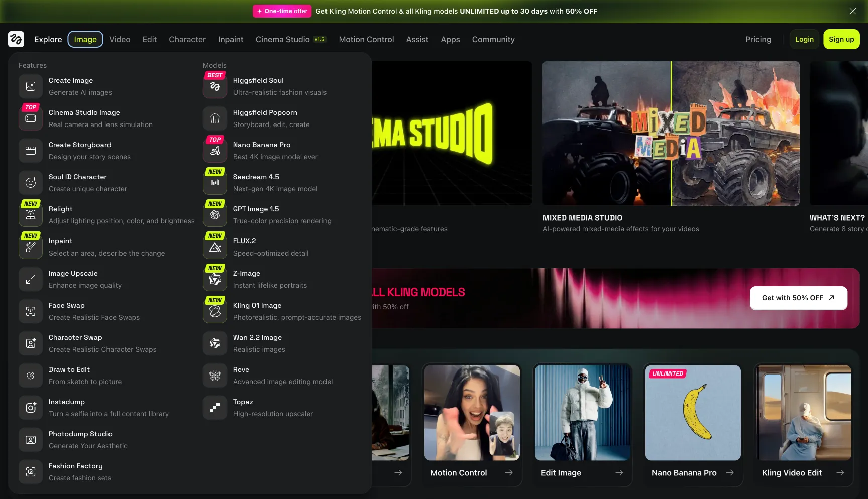
Task: Open the Kling Video Edit thumbnail
Action: point(804,413)
